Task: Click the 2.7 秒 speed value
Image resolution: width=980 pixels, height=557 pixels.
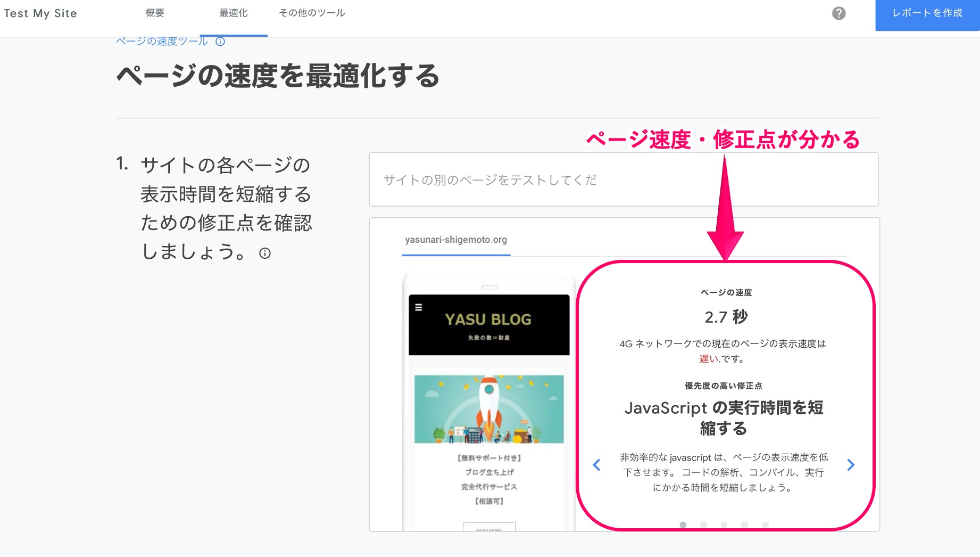Action: 726,317
